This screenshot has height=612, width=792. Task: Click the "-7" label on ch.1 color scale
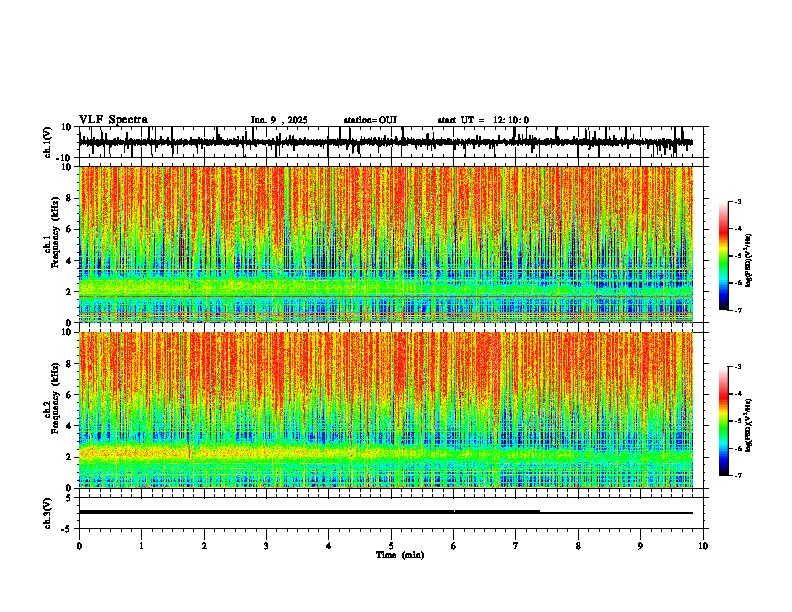737,310
